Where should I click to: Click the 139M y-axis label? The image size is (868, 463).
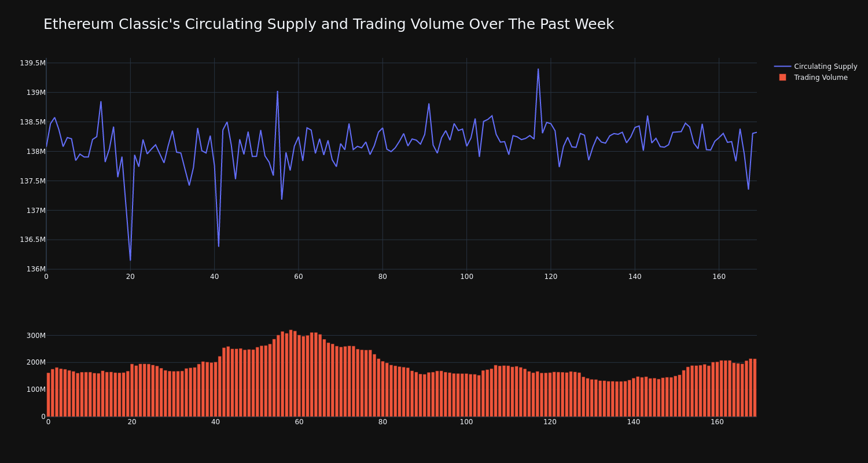click(36, 93)
